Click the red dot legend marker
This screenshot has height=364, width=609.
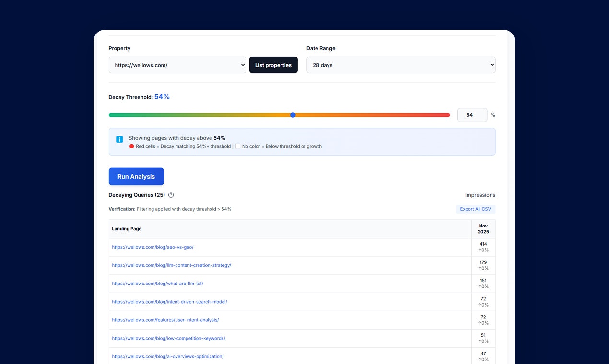point(131,147)
